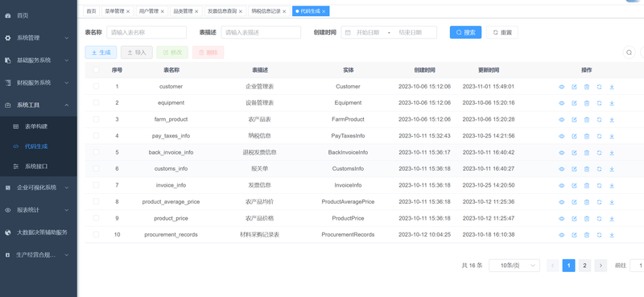Expand 生产经营合规 sidebar menu
Image resolution: width=644 pixels, height=297 pixels.
tap(38, 254)
